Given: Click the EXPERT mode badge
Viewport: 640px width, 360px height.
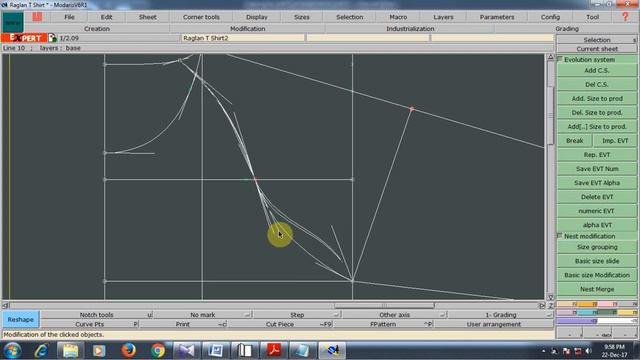Looking at the screenshot, I should click(x=24, y=38).
